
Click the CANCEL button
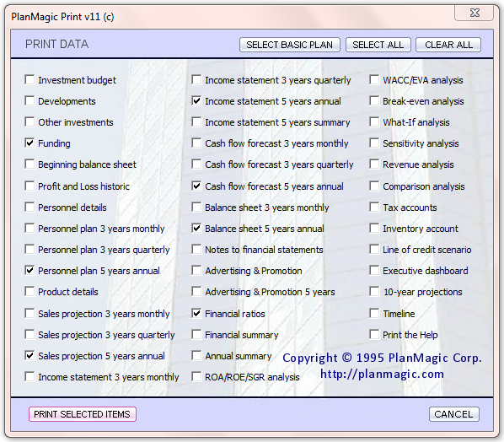point(454,414)
